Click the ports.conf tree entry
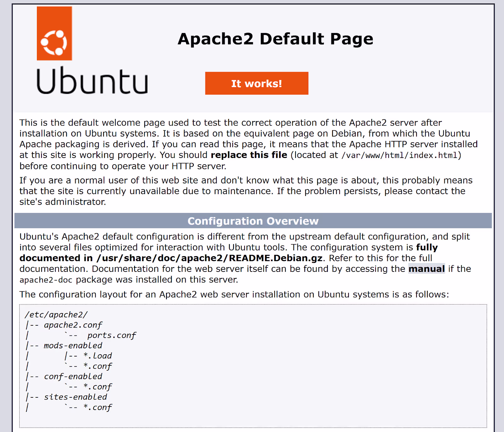This screenshot has width=504, height=432. (112, 335)
